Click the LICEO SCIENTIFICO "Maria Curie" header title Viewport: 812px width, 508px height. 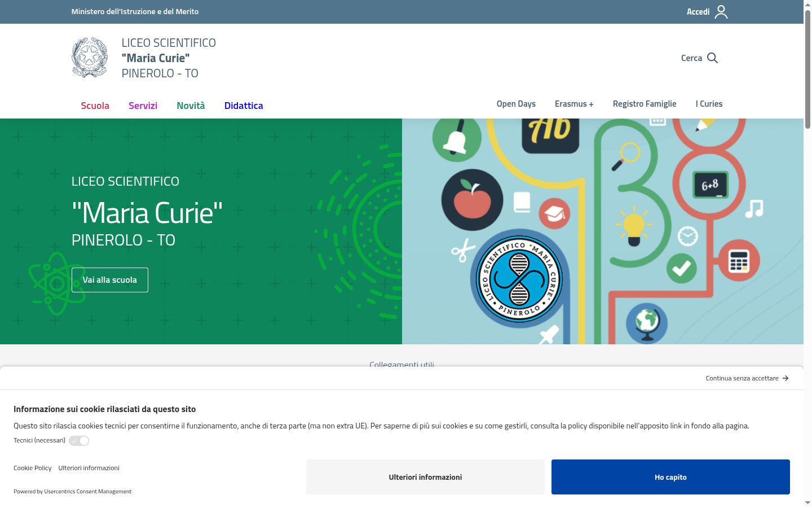169,58
